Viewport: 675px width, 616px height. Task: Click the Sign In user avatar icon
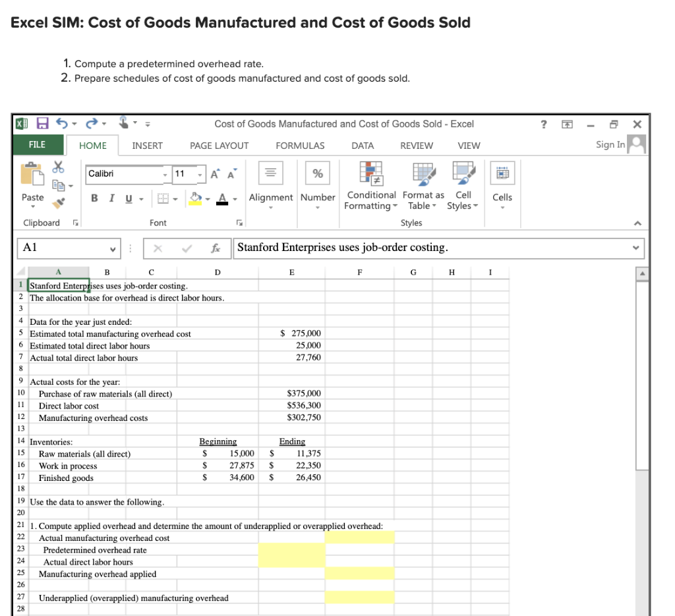[637, 144]
